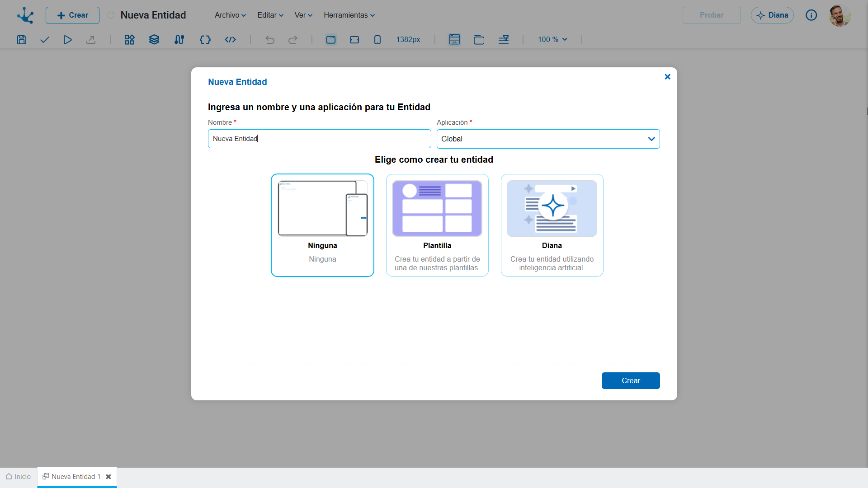Click the HTML code tags icon

pos(231,40)
